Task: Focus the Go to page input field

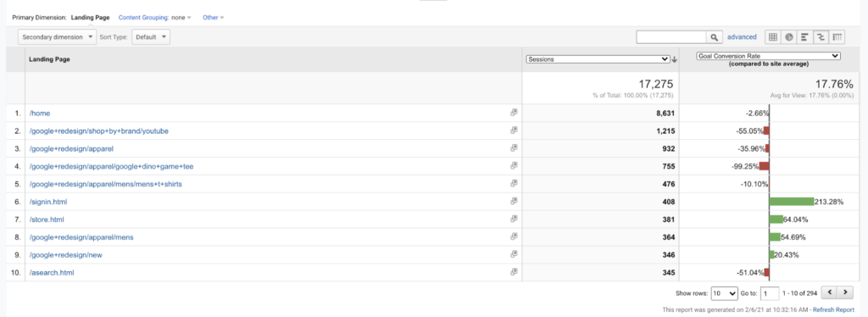Action: click(x=770, y=292)
